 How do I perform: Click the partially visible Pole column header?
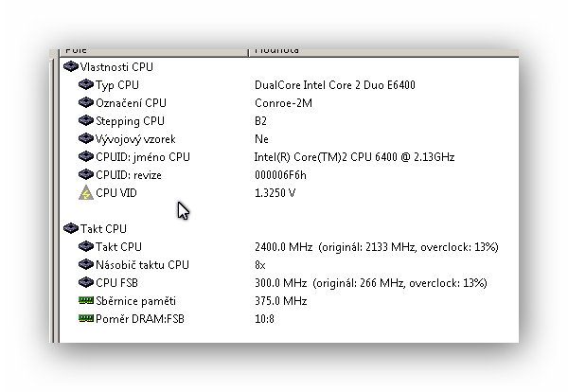pyautogui.click(x=153, y=51)
